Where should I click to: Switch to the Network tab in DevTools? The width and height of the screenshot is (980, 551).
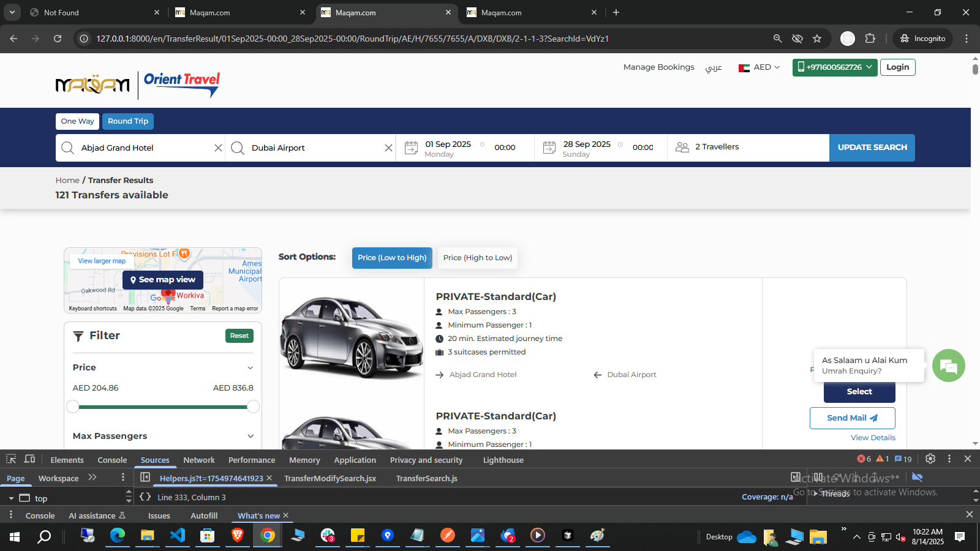(199, 460)
